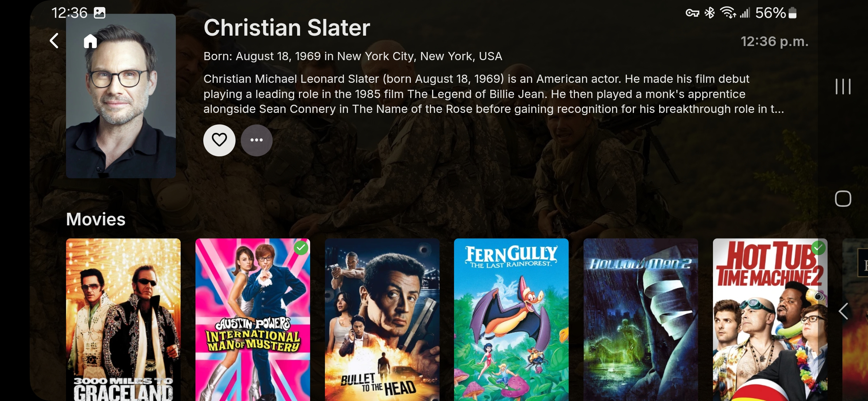Screen dimensions: 868x401
Task: Toggle the watched checkmark on Hot Tub Time Machine 2
Action: pos(818,248)
